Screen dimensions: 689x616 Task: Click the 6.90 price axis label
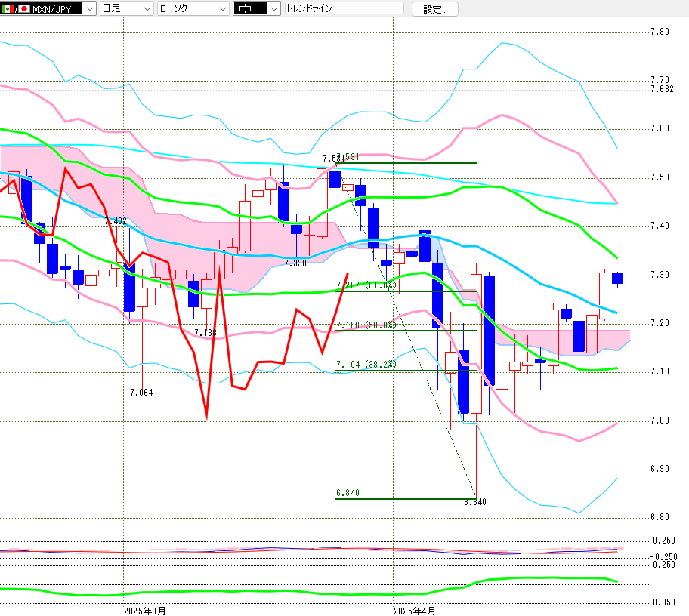click(x=660, y=469)
